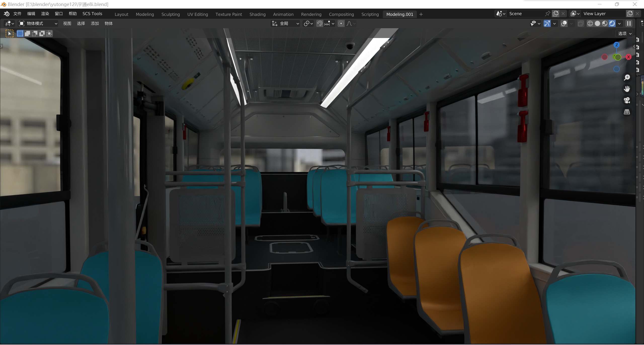Choose the set new selection mode
644x345 pixels.
tap(20, 33)
